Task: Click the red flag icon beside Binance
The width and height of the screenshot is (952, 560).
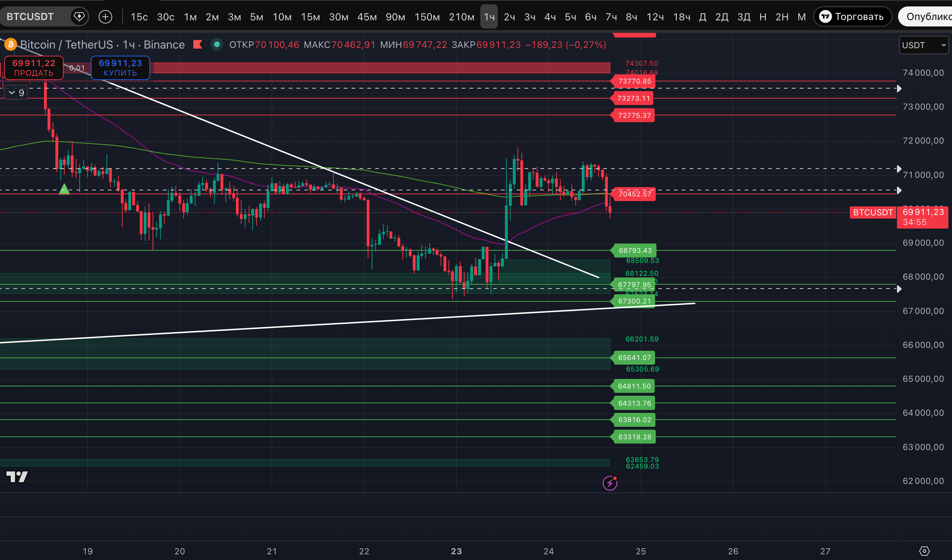Action: (198, 45)
